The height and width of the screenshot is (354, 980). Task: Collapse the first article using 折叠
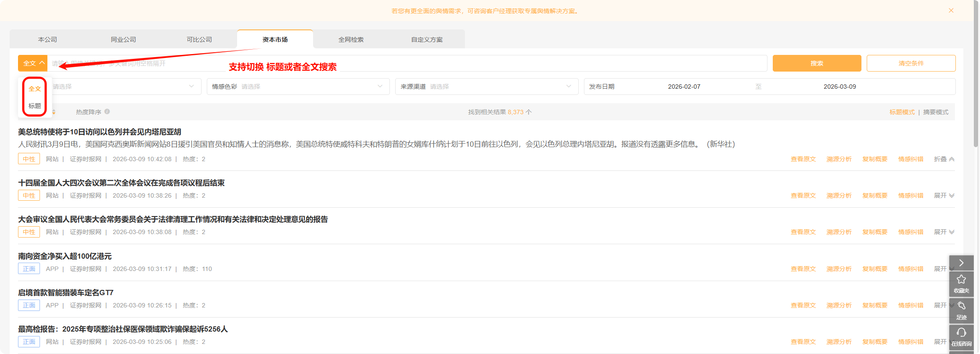[944, 159]
